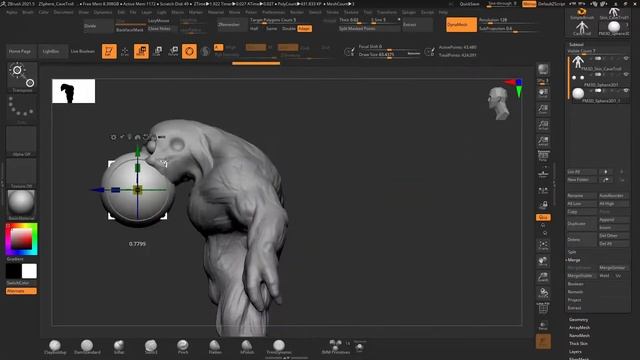
Task: Open the Document menu
Action: [64, 12]
